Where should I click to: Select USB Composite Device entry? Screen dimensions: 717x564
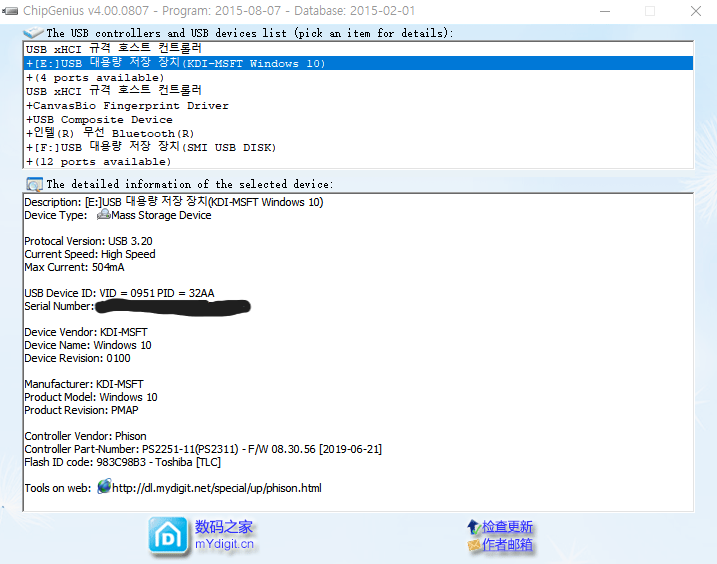(x=358, y=119)
